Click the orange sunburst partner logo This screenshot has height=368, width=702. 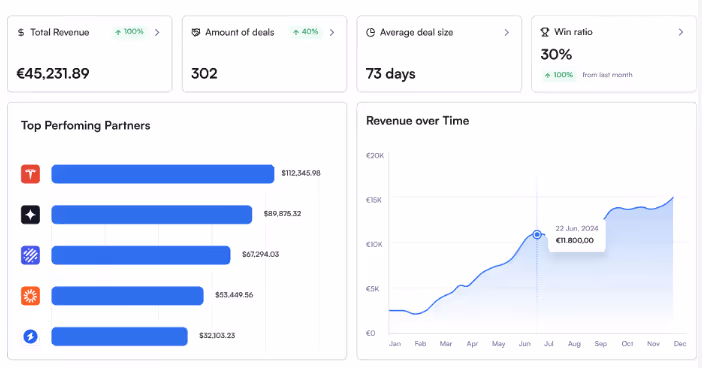click(x=30, y=296)
